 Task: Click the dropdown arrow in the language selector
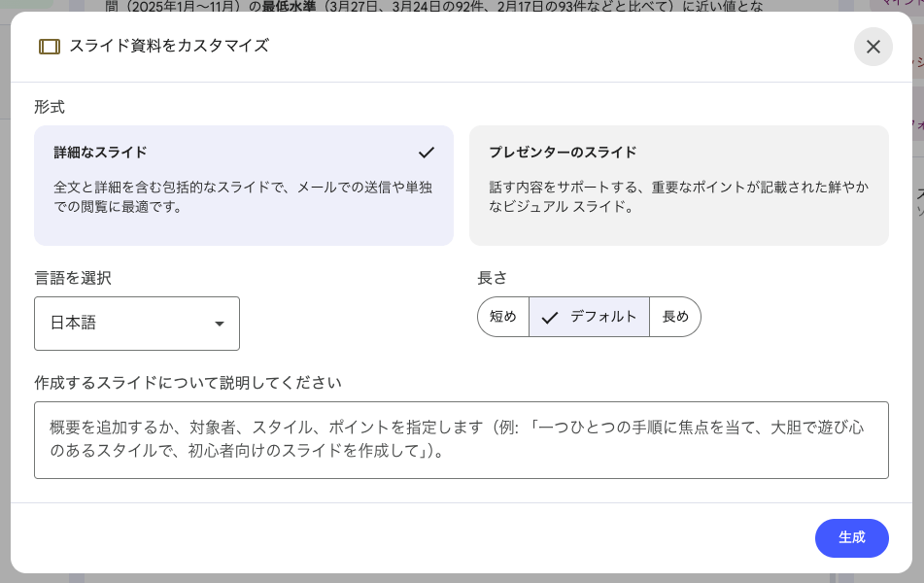click(219, 324)
